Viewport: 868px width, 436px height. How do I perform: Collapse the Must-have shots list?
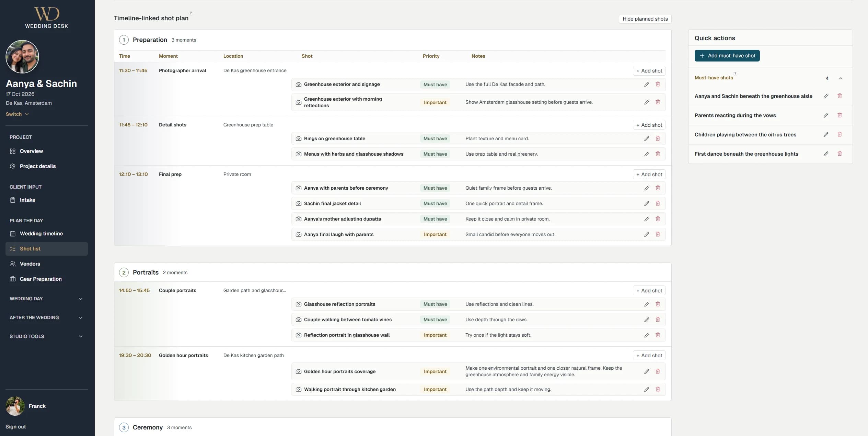841,78
